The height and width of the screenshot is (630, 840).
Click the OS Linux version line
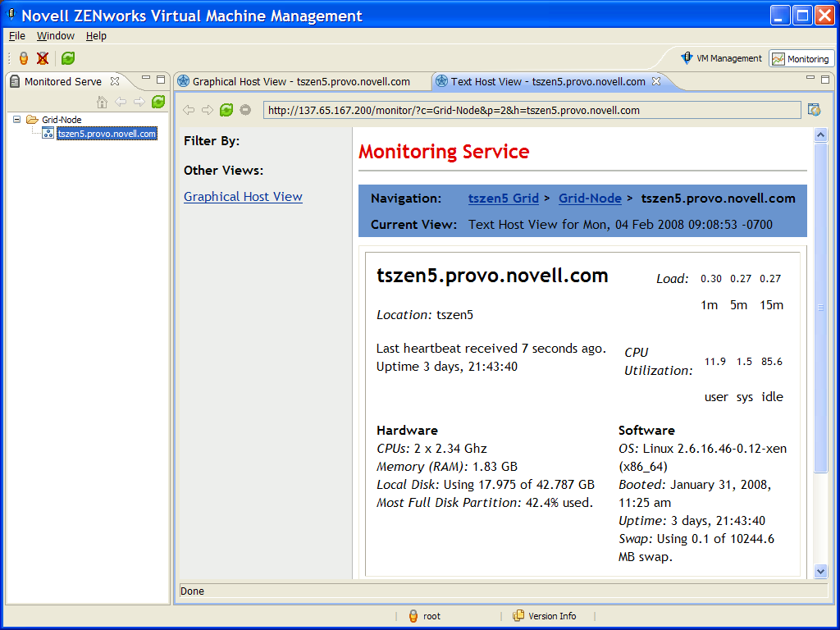702,458
